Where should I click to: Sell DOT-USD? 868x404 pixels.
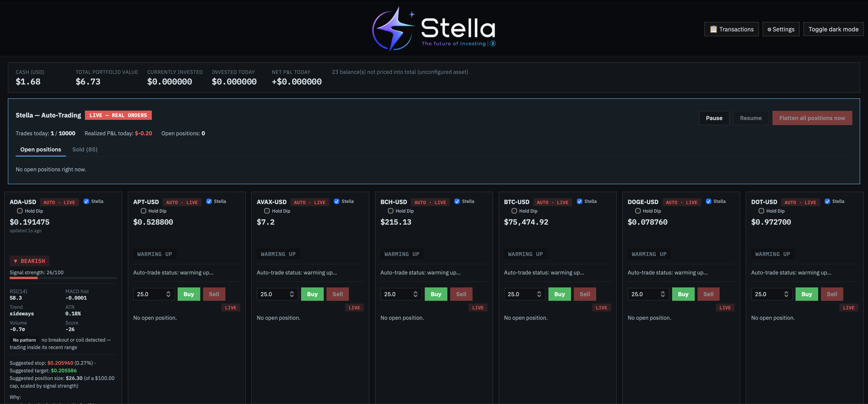[x=832, y=294]
